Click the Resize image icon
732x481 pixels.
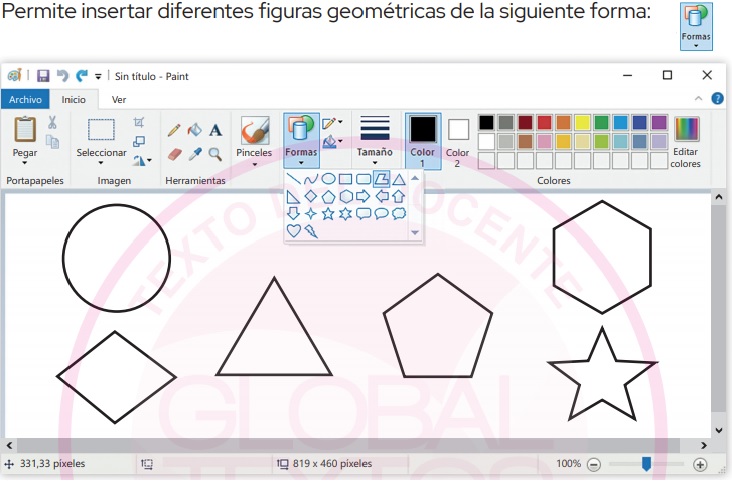tap(139, 141)
